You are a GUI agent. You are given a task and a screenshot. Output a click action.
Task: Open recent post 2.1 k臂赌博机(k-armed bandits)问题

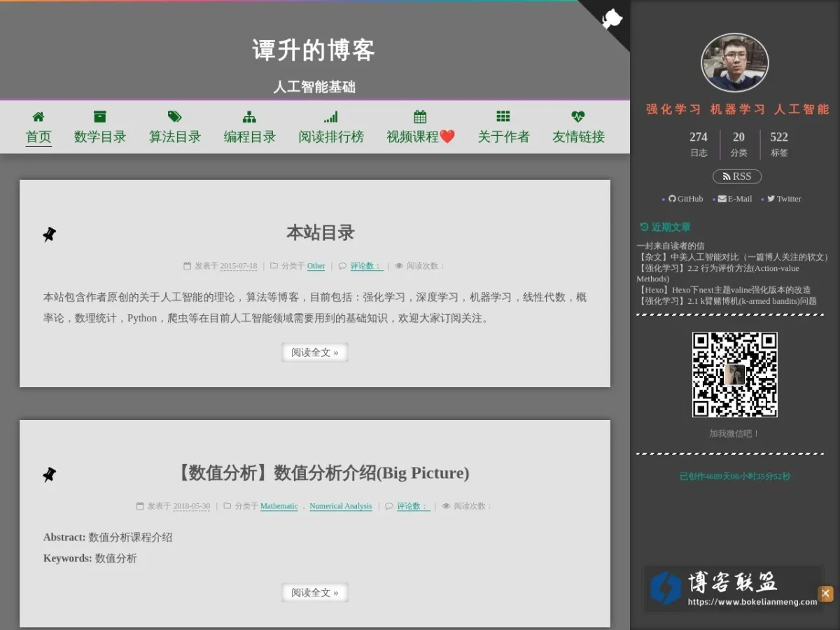[727, 301]
